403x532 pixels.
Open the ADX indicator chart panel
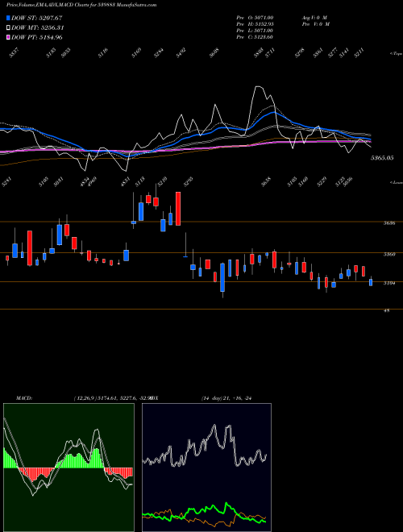pyautogui.click(x=206, y=468)
